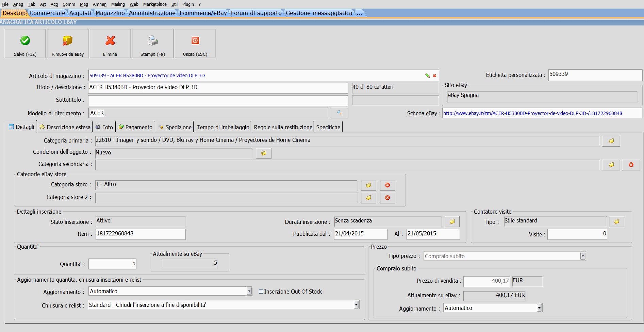Open the Web menu

point(134,4)
